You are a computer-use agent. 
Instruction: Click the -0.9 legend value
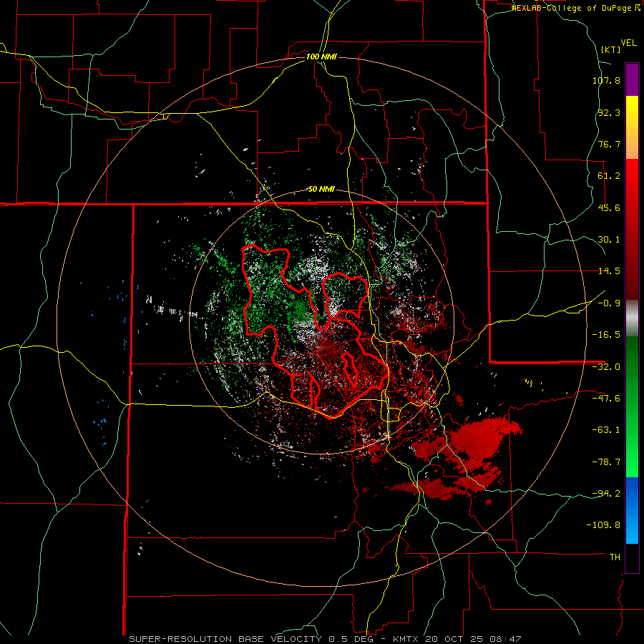click(609, 303)
